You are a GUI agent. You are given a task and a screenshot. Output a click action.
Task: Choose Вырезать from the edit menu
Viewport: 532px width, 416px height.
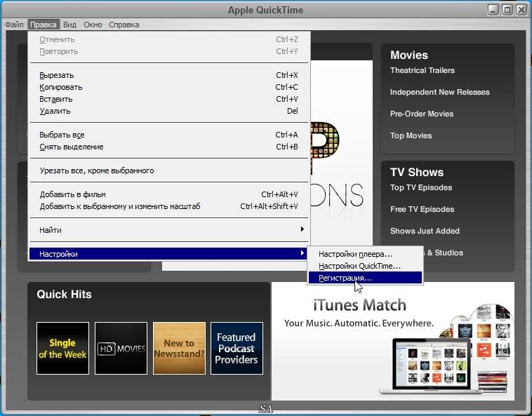[168, 75]
